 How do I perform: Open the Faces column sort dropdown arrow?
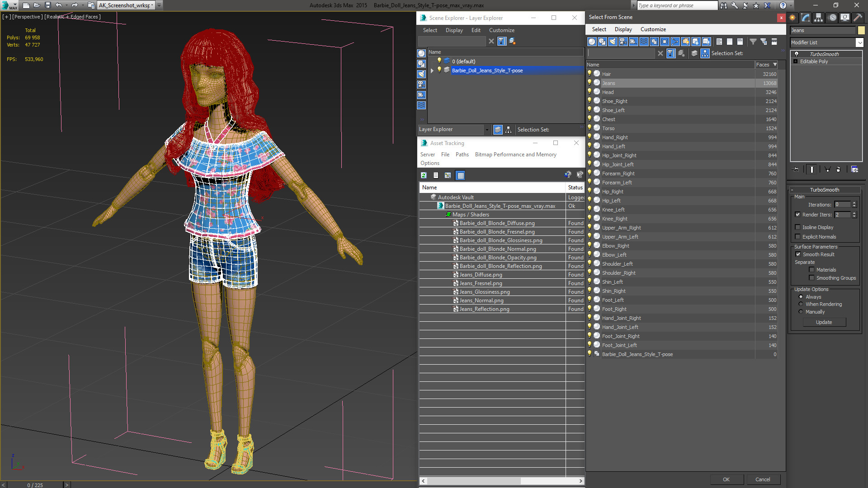[x=775, y=65]
